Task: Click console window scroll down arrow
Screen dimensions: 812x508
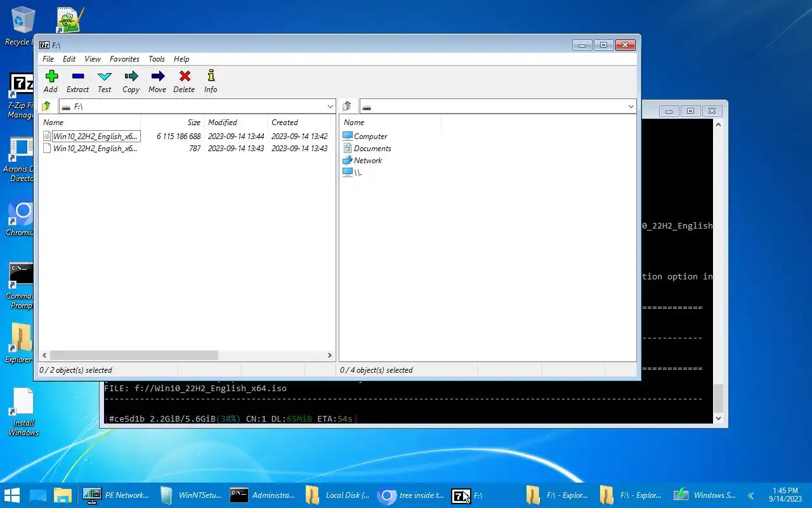Action: (718, 418)
